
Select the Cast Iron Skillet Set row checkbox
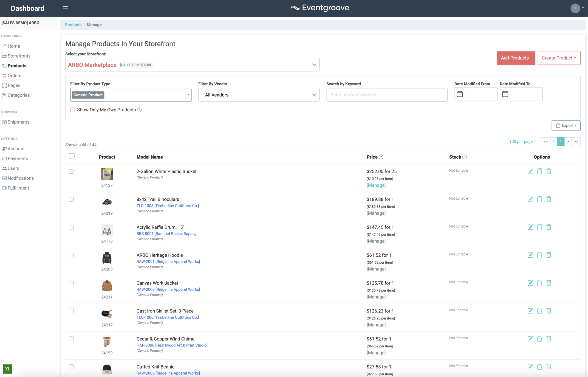pos(71,311)
